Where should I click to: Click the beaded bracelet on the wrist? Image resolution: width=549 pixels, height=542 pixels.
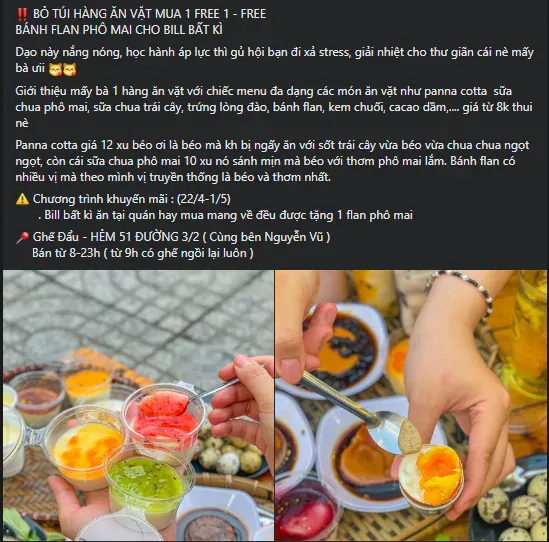coord(462,293)
